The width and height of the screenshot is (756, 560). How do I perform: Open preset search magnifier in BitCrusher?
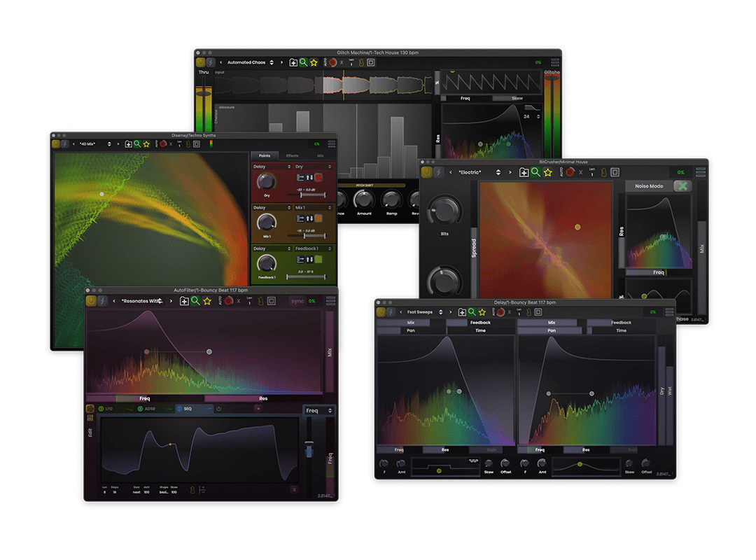[x=535, y=172]
